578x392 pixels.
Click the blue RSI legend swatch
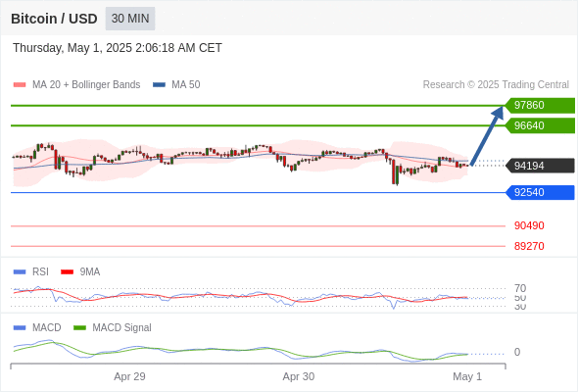pyautogui.click(x=20, y=272)
